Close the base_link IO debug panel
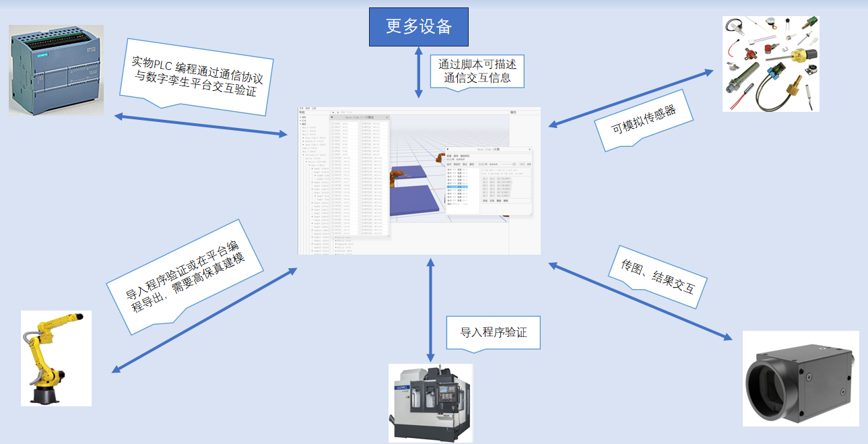Image resolution: width=868 pixels, height=444 pixels. coord(387,117)
